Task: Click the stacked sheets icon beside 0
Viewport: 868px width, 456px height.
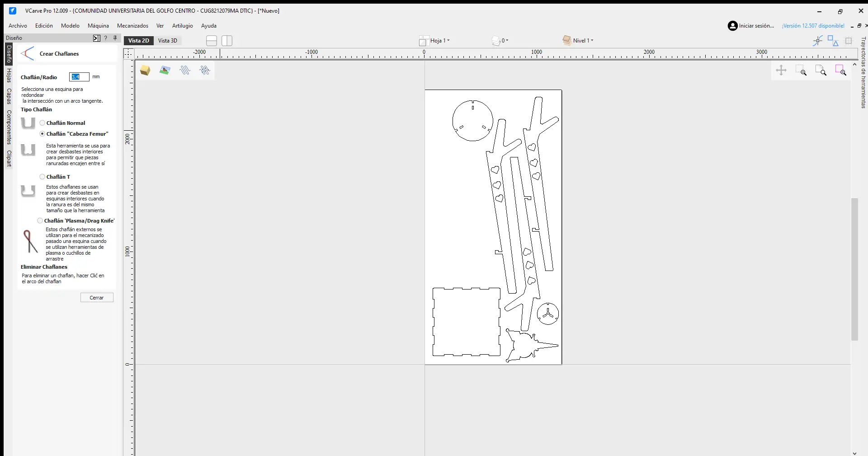Action: [496, 41]
